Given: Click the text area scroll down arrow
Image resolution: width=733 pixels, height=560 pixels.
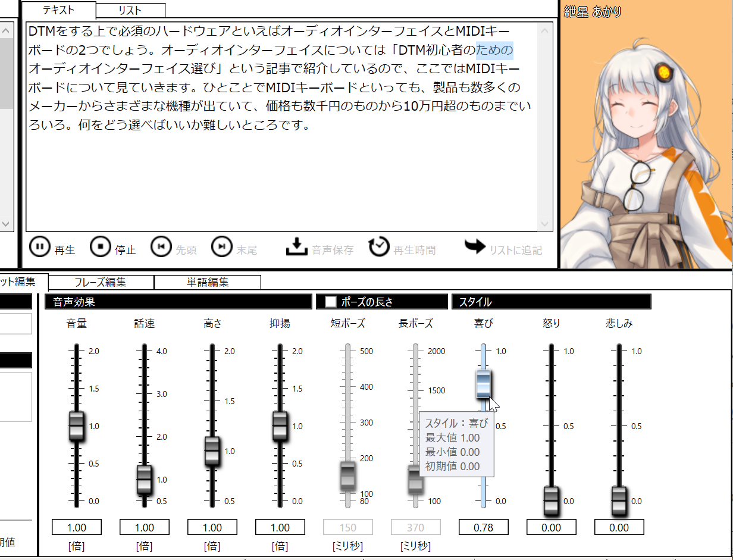Looking at the screenshot, I should [x=545, y=224].
